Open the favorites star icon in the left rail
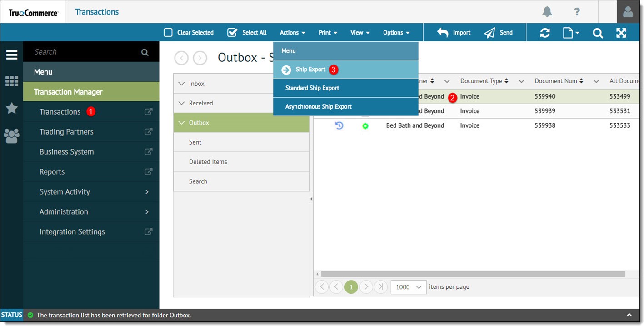The width and height of the screenshot is (644, 326). pyautogui.click(x=11, y=108)
